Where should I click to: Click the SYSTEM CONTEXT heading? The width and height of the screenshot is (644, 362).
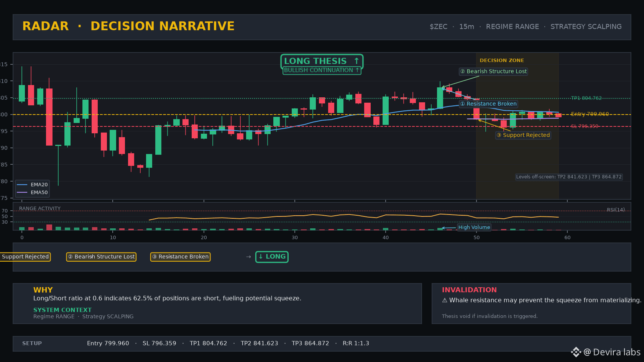62,310
